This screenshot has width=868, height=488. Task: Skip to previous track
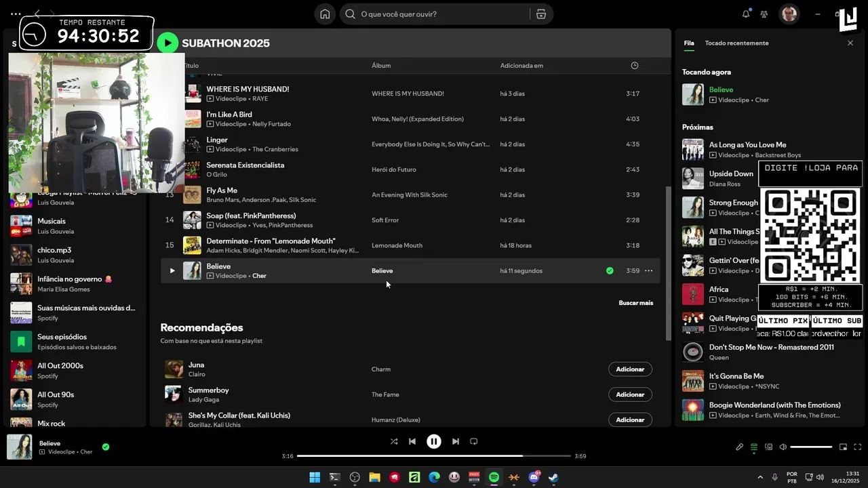[x=412, y=441]
